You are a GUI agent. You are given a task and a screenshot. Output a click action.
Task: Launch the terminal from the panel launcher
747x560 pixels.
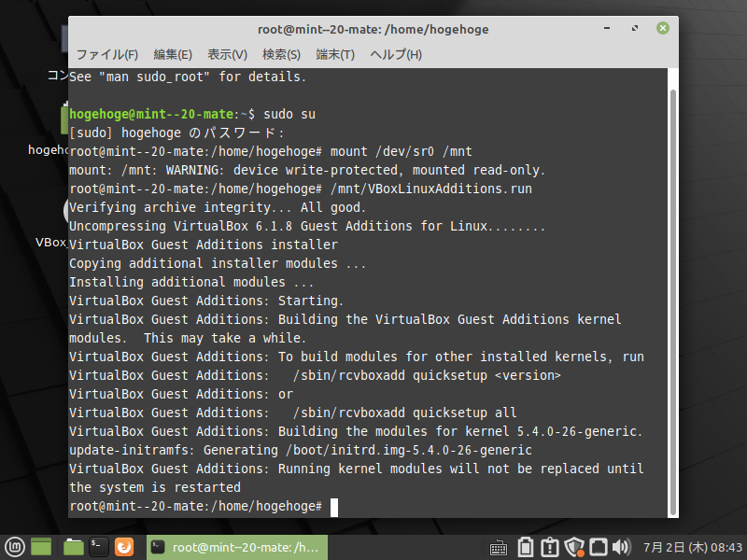coord(99,547)
